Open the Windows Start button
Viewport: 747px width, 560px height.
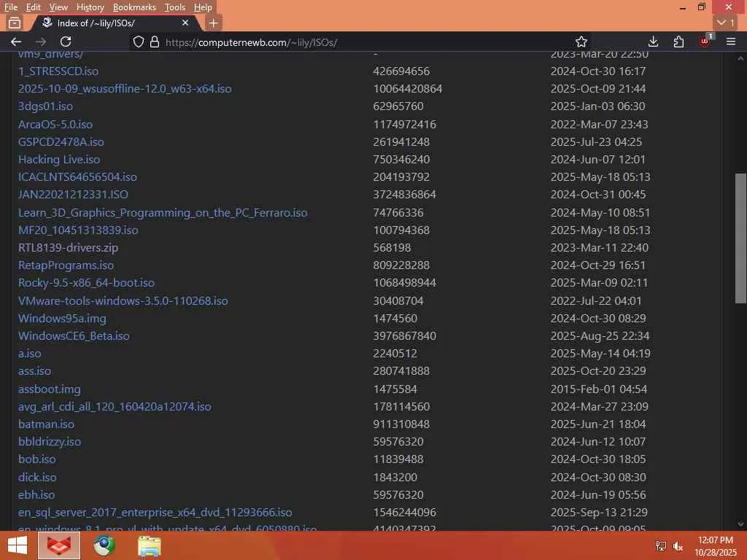click(18, 545)
